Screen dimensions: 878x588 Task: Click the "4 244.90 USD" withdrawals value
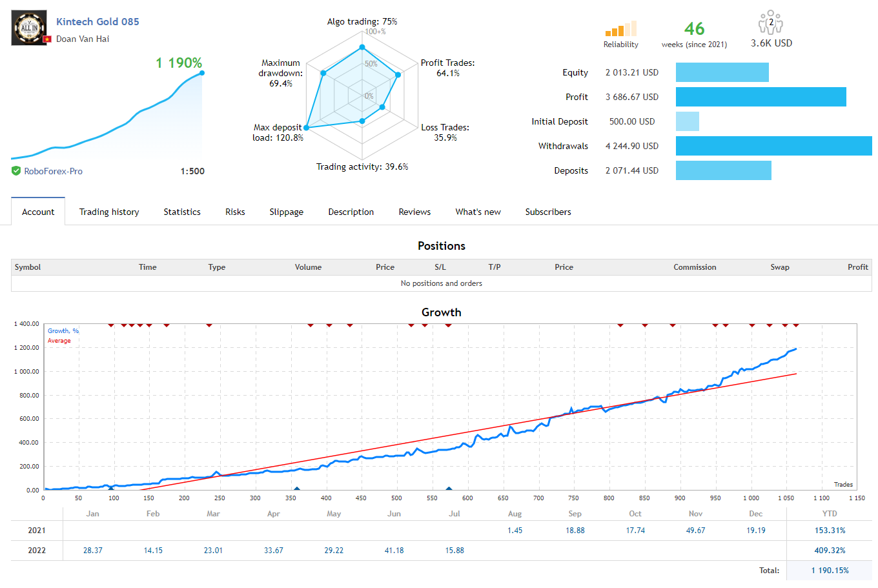(x=632, y=146)
